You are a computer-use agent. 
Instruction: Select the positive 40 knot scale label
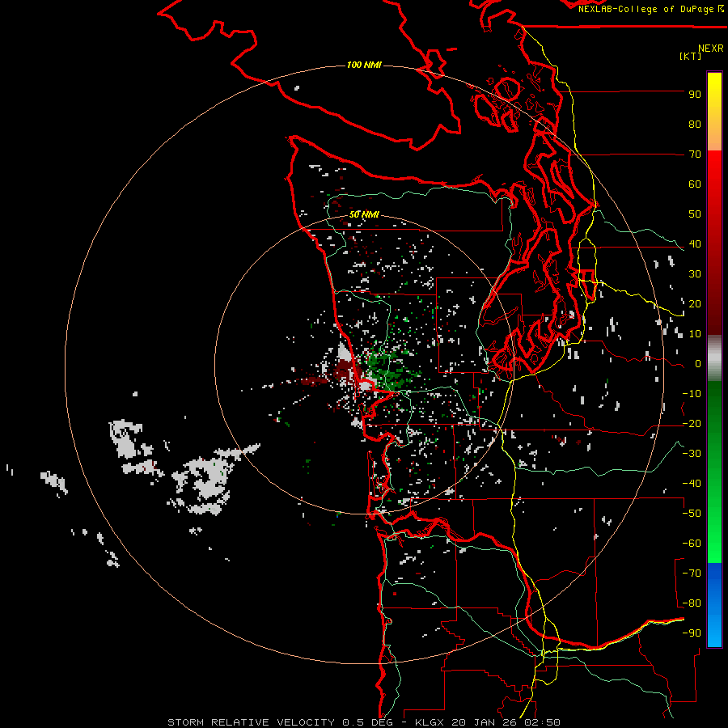[695, 244]
